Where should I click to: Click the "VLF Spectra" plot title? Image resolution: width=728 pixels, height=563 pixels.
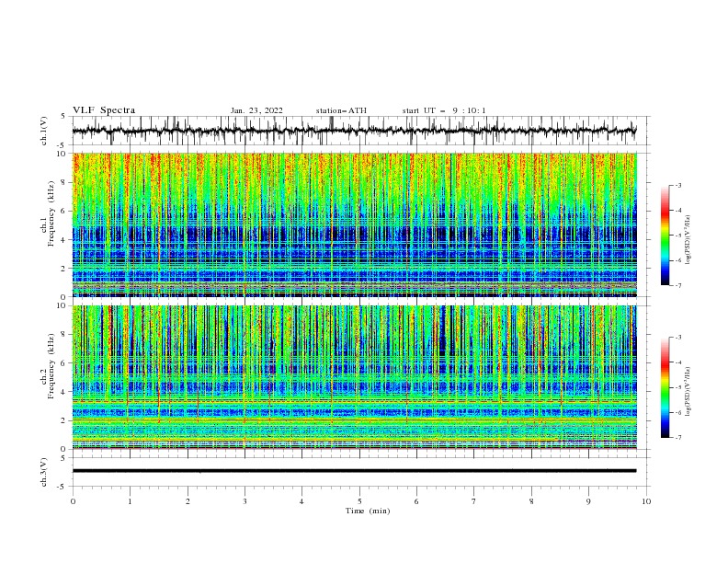[x=104, y=110]
